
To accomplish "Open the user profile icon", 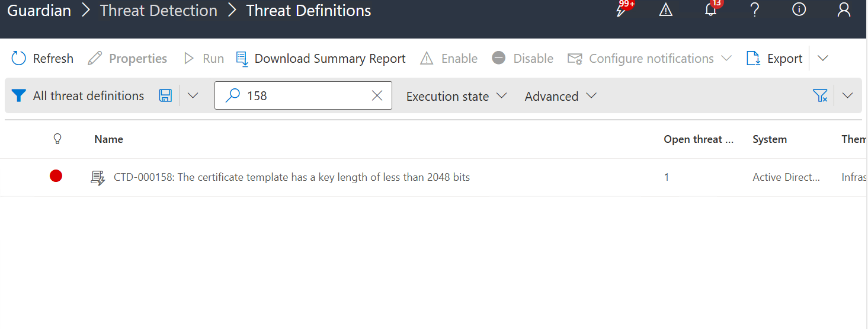I will 844,10.
